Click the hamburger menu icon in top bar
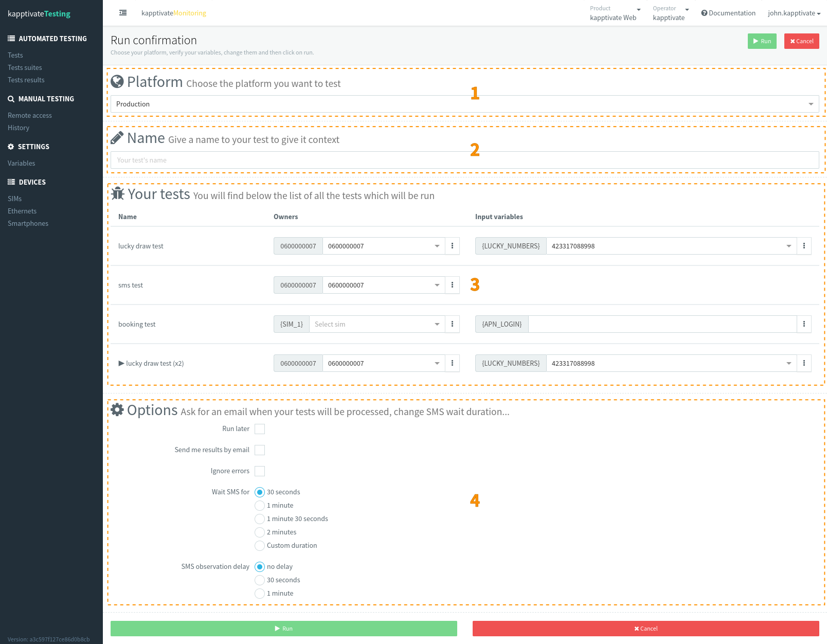 123,13
